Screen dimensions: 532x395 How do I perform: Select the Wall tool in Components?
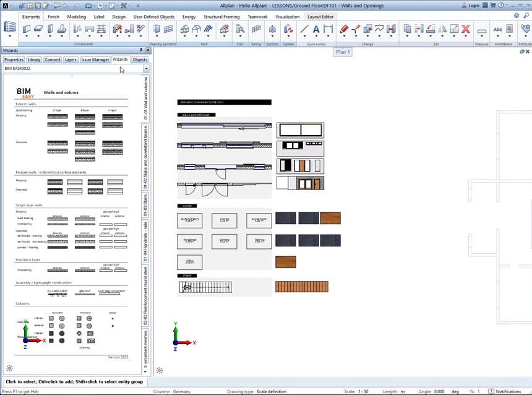pos(27,29)
